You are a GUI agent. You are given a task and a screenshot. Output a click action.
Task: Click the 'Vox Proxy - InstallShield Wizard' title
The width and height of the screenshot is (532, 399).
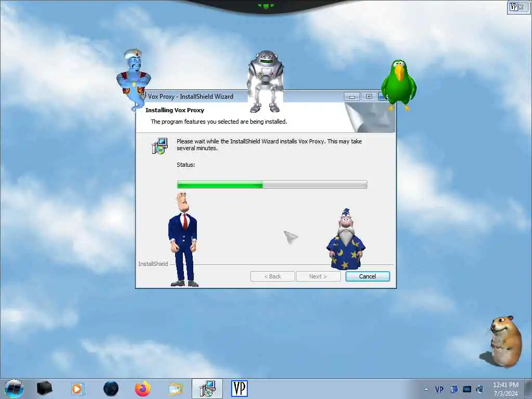pos(190,97)
